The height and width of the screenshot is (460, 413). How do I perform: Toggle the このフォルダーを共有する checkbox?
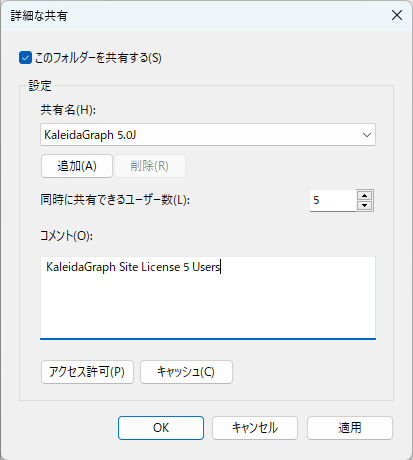click(x=25, y=58)
